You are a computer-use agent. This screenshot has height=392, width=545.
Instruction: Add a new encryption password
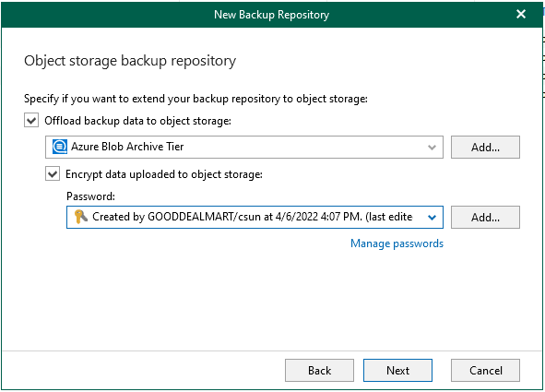pos(485,218)
